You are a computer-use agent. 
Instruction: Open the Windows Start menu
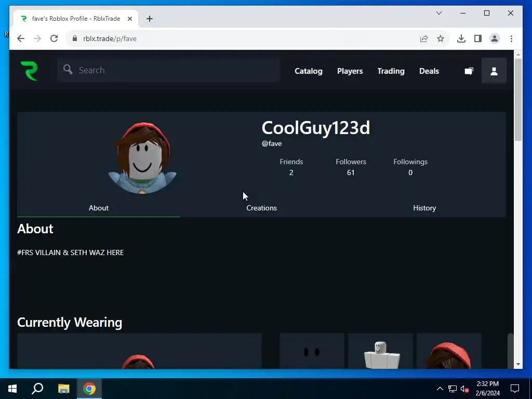pyautogui.click(x=12, y=389)
